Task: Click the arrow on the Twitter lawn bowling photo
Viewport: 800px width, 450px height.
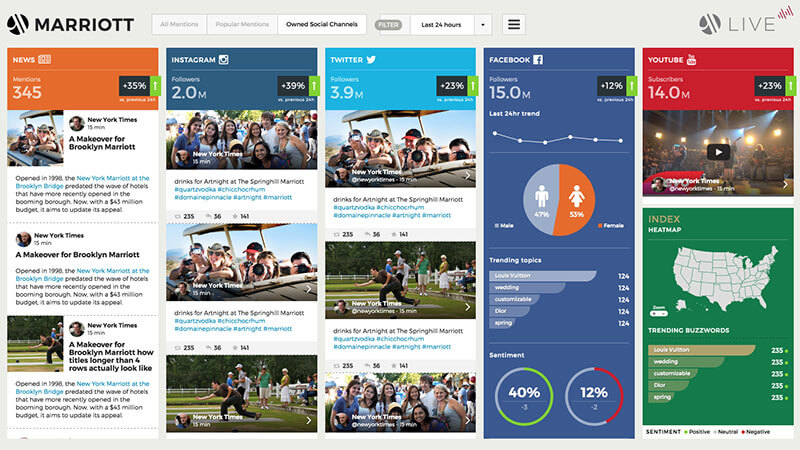Action: (x=468, y=307)
